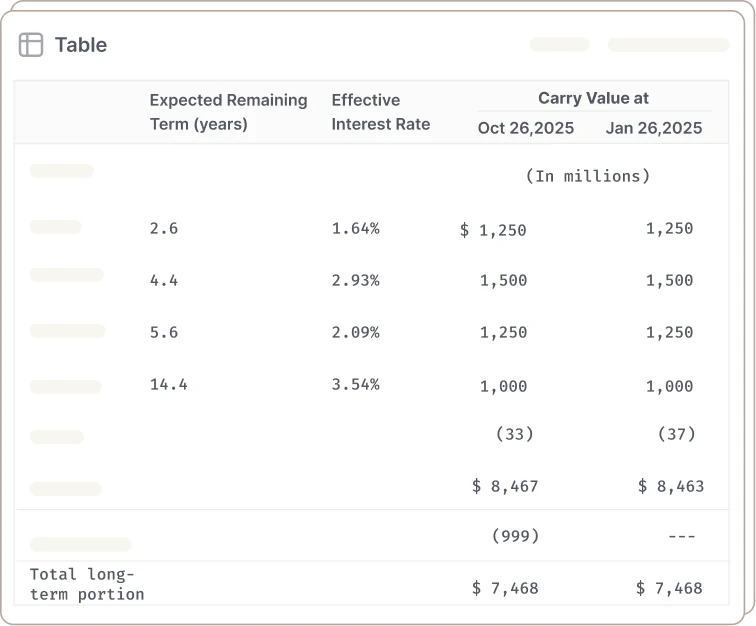Select the "Oct 26,2025" column subheader
Image resolution: width=756 pixels, height=626 pixels.
pyautogui.click(x=525, y=128)
